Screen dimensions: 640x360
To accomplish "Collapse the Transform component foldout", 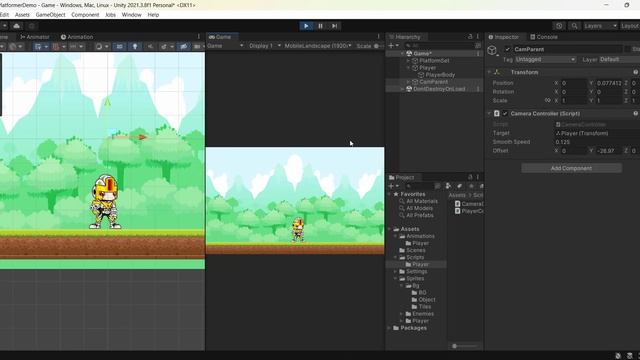I will click(489, 72).
